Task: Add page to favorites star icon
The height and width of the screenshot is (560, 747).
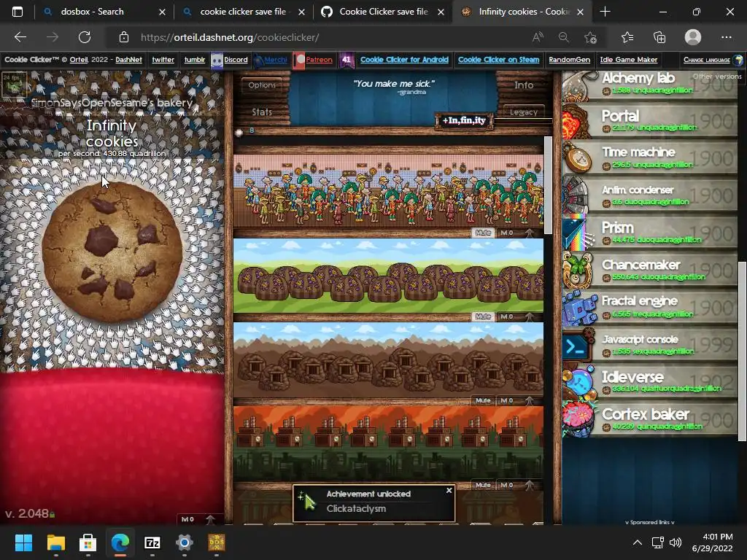Action: (590, 37)
